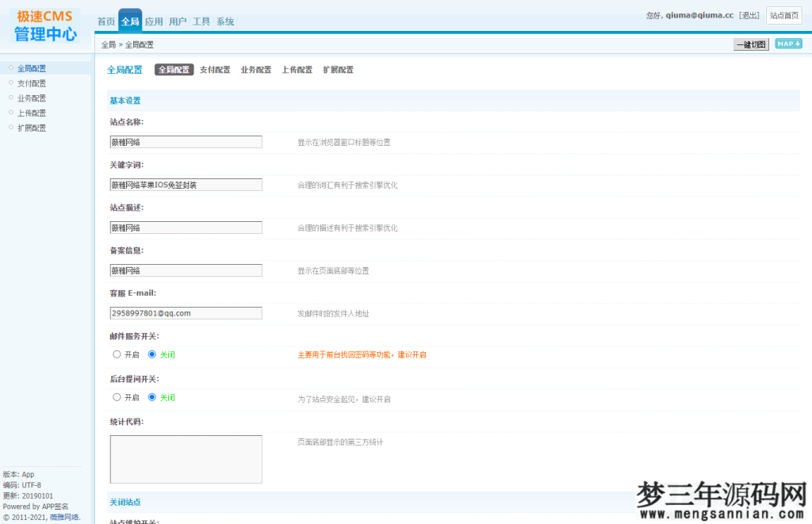Click the 站点名称 input field
This screenshot has height=524, width=812.
point(186,141)
